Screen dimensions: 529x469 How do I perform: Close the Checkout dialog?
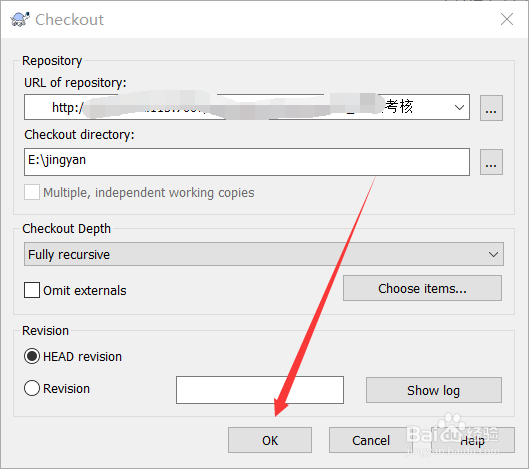(507, 19)
